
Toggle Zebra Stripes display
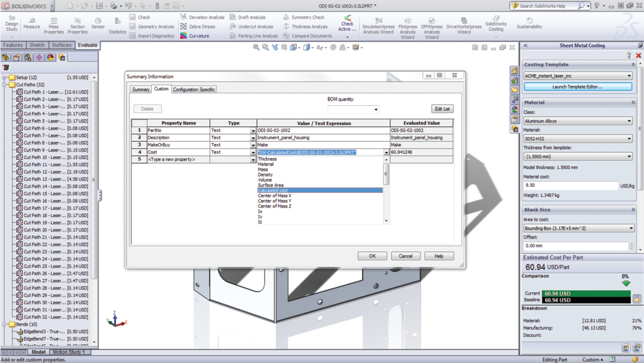198,26
